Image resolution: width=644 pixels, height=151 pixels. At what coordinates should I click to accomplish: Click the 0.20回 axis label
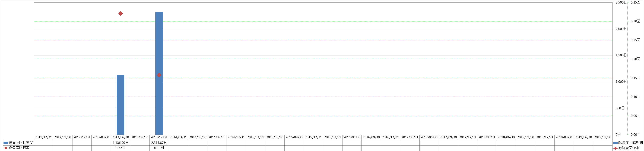tap(635, 59)
